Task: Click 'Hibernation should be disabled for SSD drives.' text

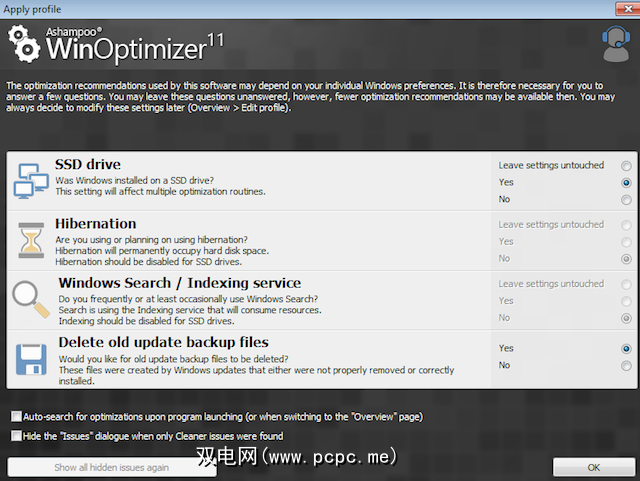Action: click(149, 262)
